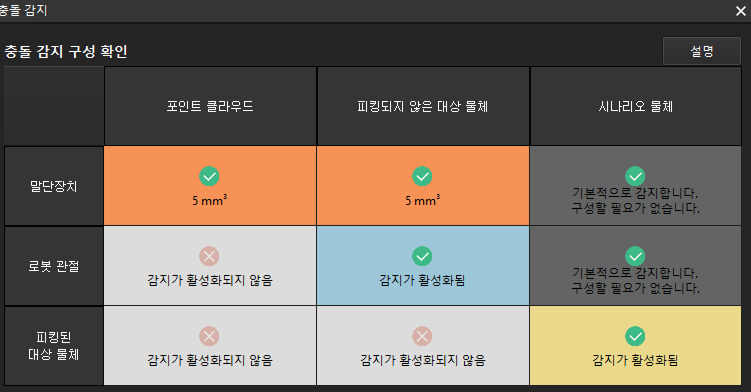Click green check in 말단장치 피킹되지 않은 대상 물체 cell
The image size is (751, 392).
tap(422, 176)
